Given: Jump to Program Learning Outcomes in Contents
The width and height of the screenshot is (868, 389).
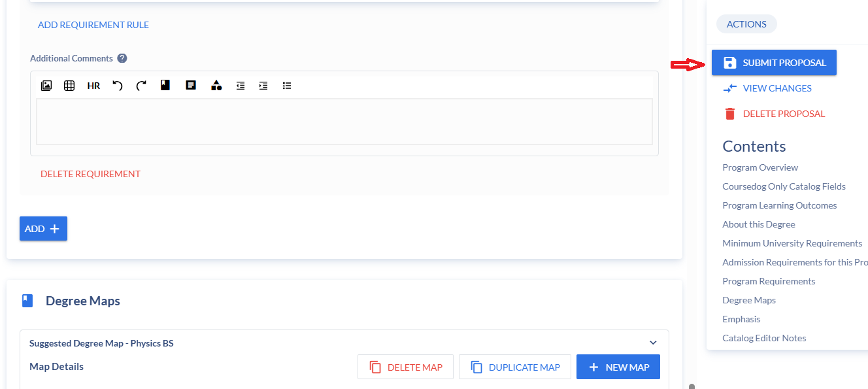Looking at the screenshot, I should coord(779,205).
